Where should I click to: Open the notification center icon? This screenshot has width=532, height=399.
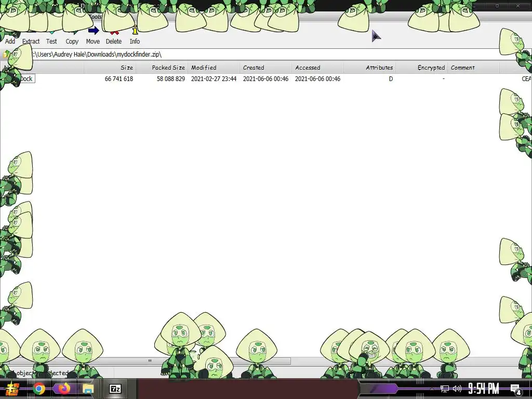pyautogui.click(x=516, y=389)
